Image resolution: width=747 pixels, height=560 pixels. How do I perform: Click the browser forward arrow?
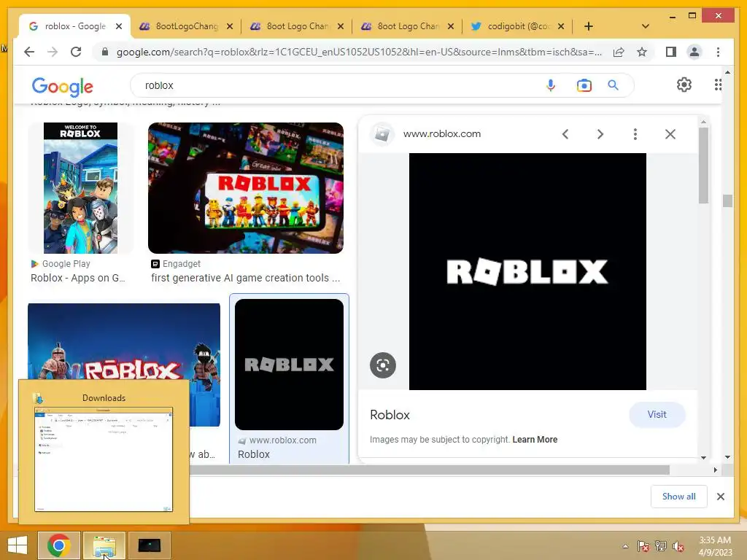click(x=53, y=52)
